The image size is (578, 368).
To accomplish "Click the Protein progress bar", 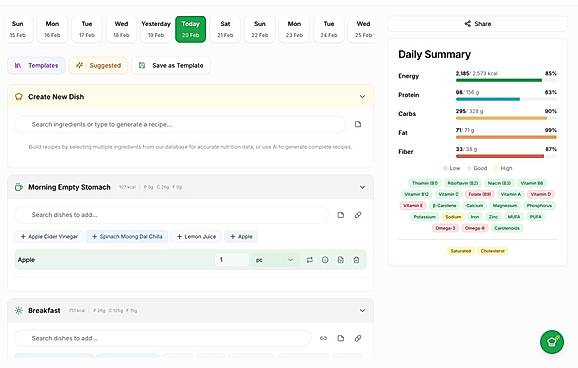I will point(506,99).
